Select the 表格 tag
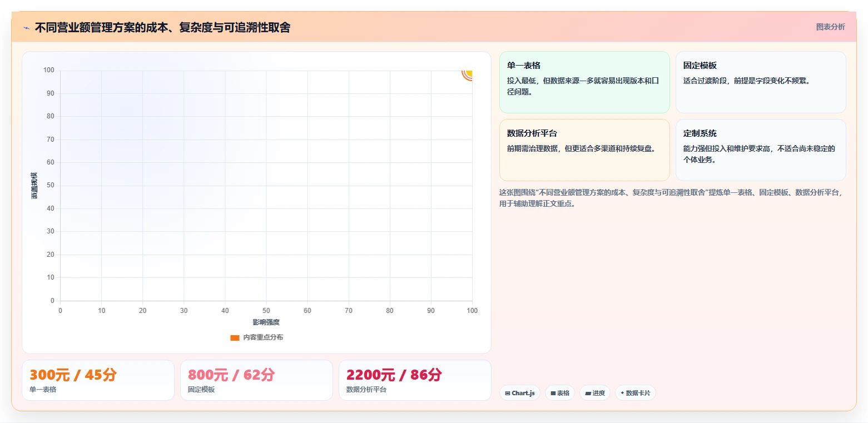868x423 pixels. click(x=559, y=393)
